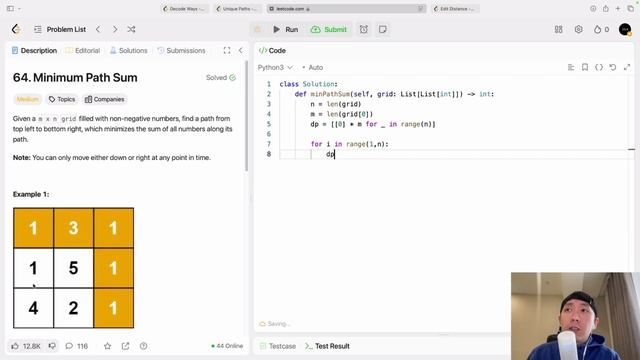
Task: Open the Python3 language dropdown
Action: pyautogui.click(x=275, y=67)
